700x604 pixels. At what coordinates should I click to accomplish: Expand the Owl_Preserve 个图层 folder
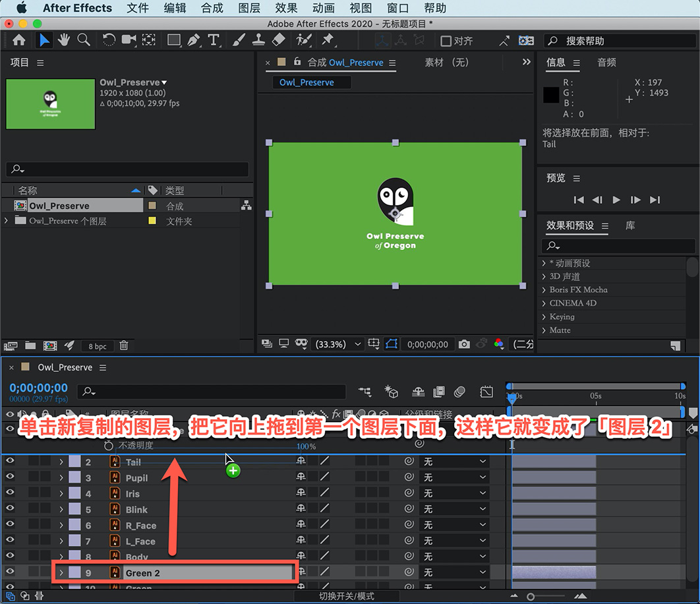(x=6, y=221)
